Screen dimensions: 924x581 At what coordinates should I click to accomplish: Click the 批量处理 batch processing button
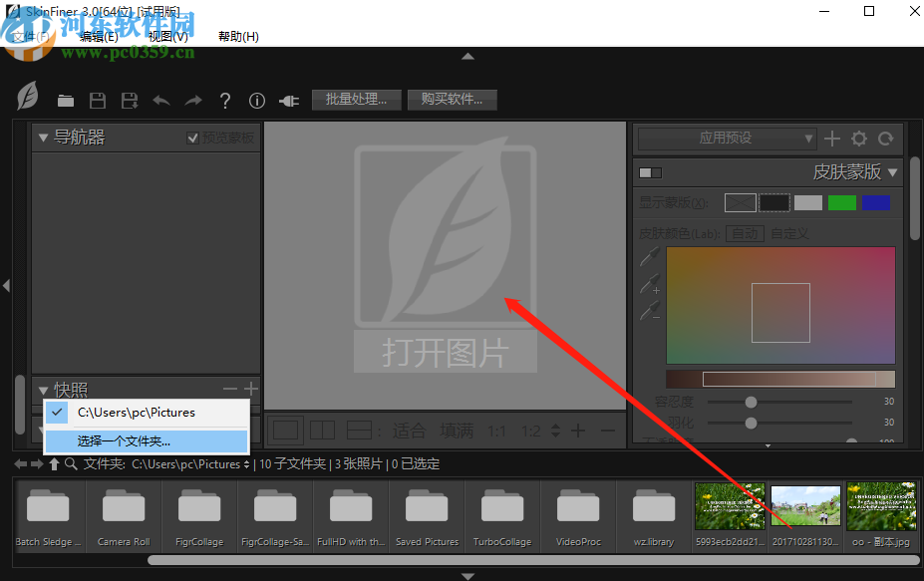point(356,100)
